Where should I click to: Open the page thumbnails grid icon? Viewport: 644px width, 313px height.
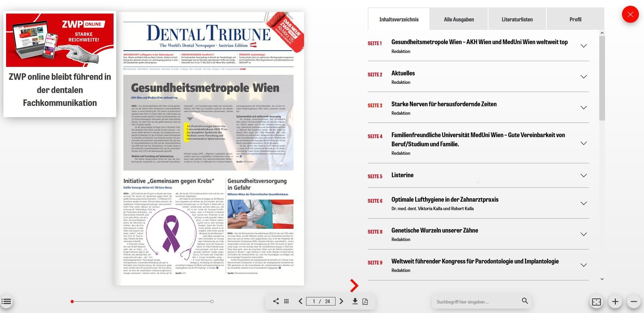pos(286,301)
